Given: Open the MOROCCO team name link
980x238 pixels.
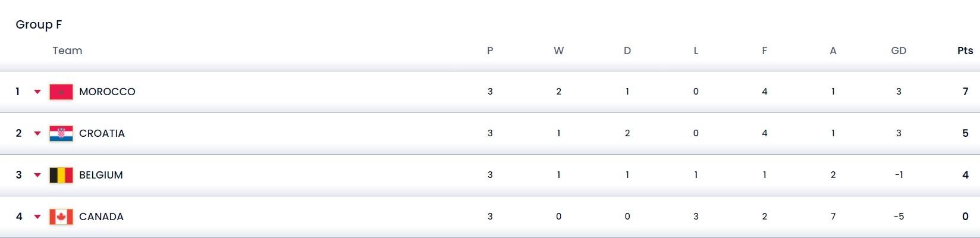Looking at the screenshot, I should point(107,92).
